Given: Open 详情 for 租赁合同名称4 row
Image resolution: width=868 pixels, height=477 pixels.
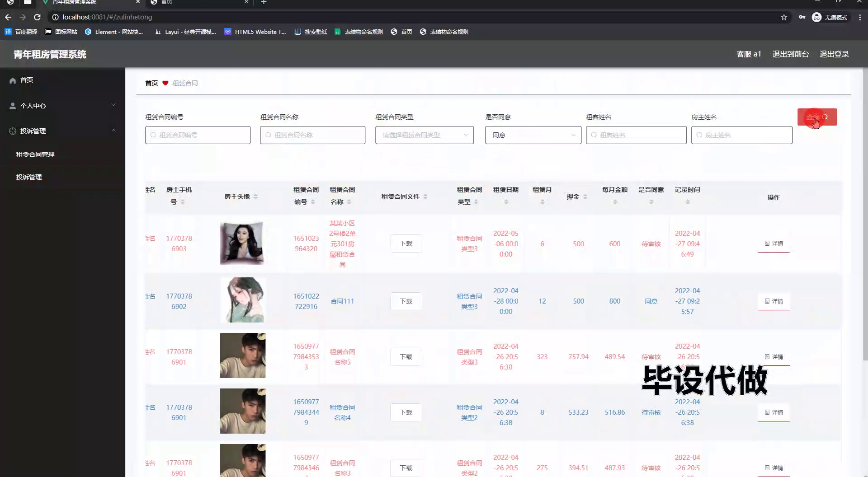Looking at the screenshot, I should click(x=774, y=412).
